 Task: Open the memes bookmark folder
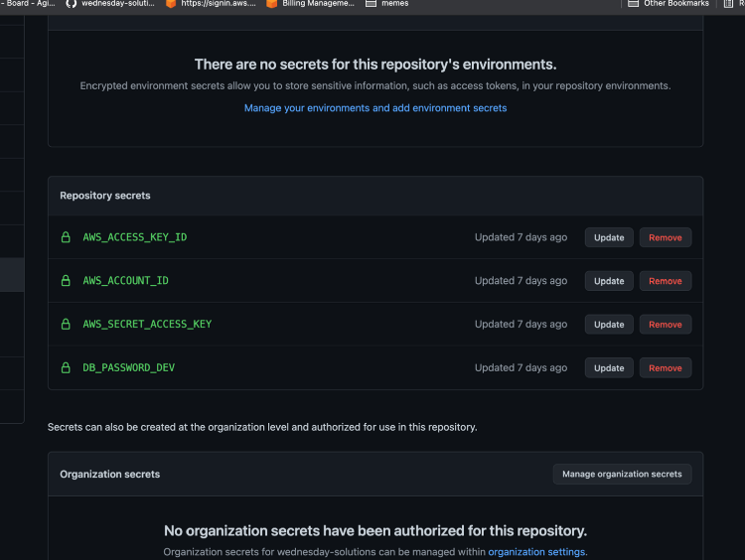coord(387,4)
